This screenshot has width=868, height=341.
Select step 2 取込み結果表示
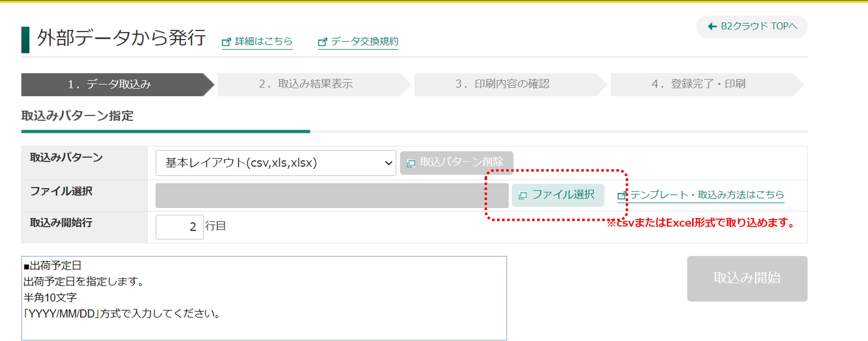click(x=307, y=84)
